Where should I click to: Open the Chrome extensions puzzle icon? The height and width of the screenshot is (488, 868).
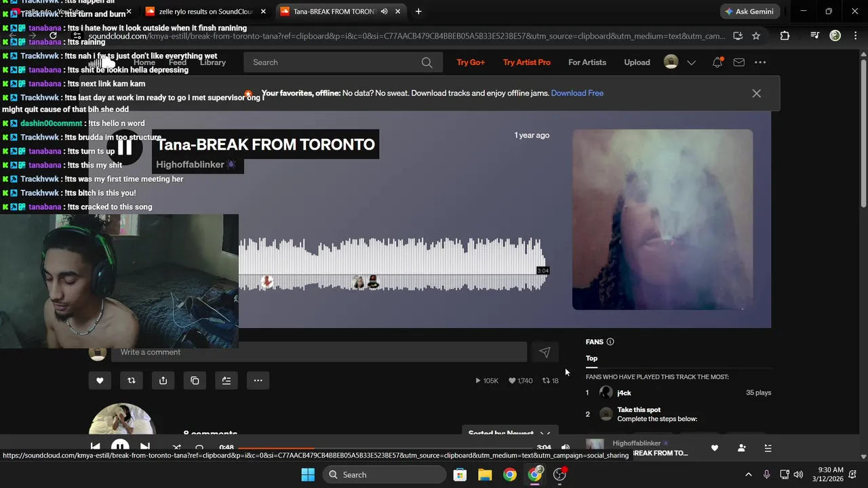tap(785, 36)
